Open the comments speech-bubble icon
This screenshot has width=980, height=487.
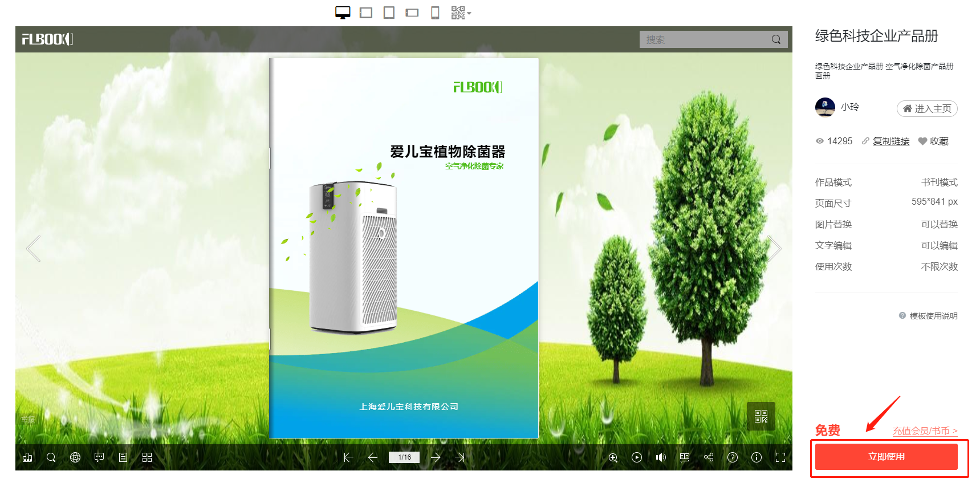(99, 457)
